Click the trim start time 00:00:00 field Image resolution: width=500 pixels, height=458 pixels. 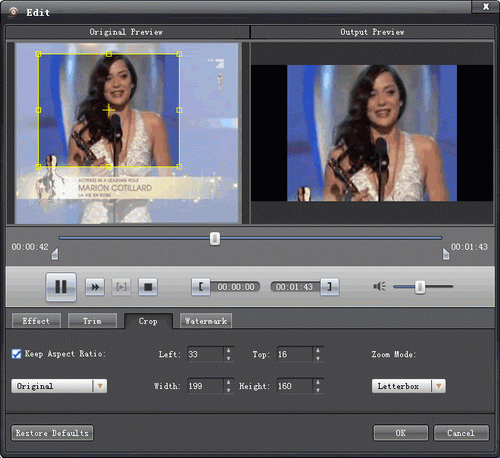pos(236,287)
